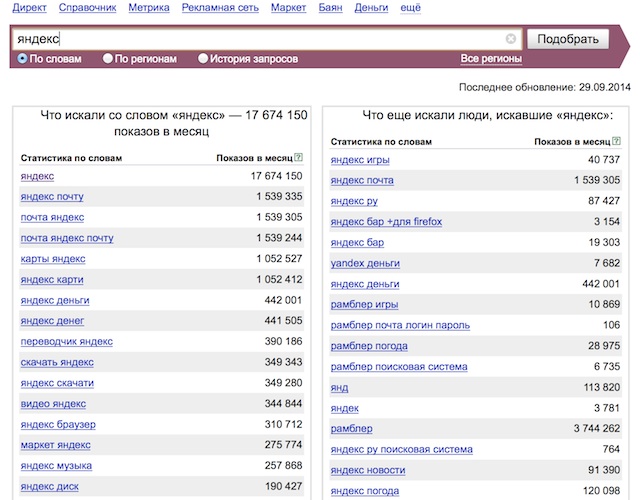The width and height of the screenshot is (640, 500).
Task: Open the 'яндекс почту' keyword link
Action: pos(52,197)
